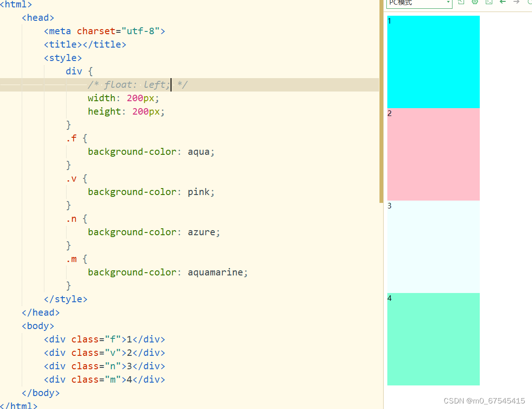Screen dimensions: 532x409
Task: Open the console icon in preview toolbar
Action: click(489, 2)
